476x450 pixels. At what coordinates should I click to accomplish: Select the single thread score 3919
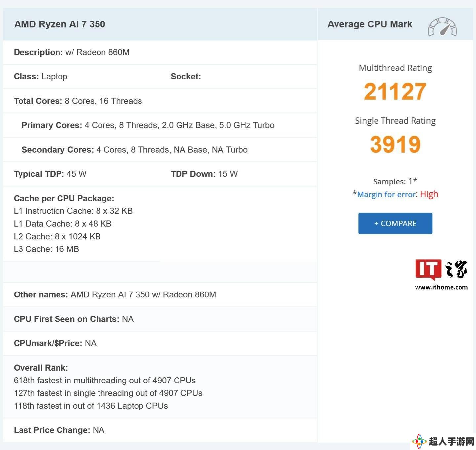[395, 144]
